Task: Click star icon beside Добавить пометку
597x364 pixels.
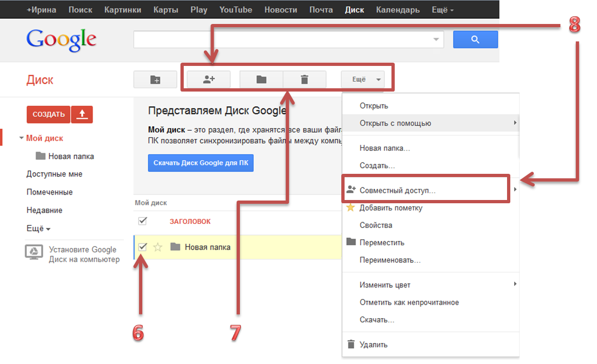Action: click(x=351, y=208)
